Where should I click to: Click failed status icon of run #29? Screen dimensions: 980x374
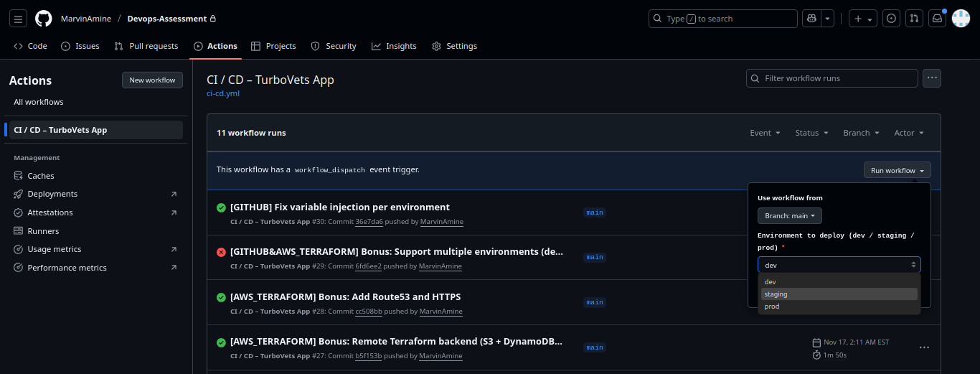tap(221, 253)
